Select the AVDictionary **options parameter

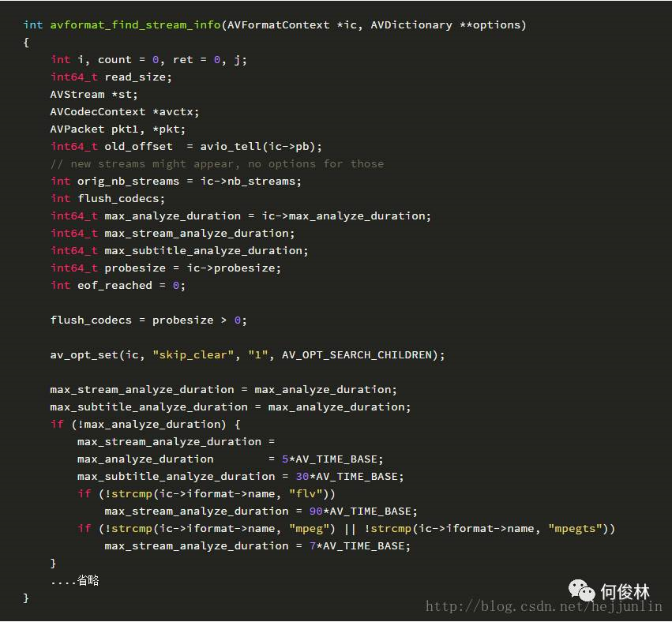coord(445,24)
